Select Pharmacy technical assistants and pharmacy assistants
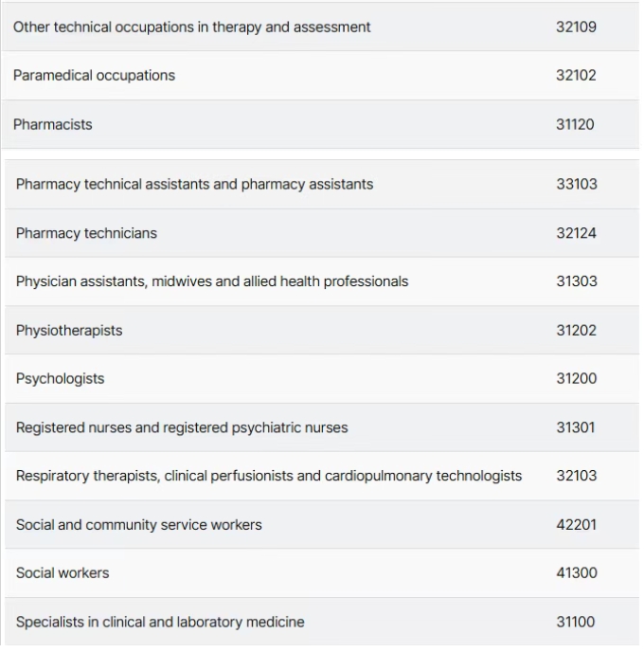 (x=194, y=184)
